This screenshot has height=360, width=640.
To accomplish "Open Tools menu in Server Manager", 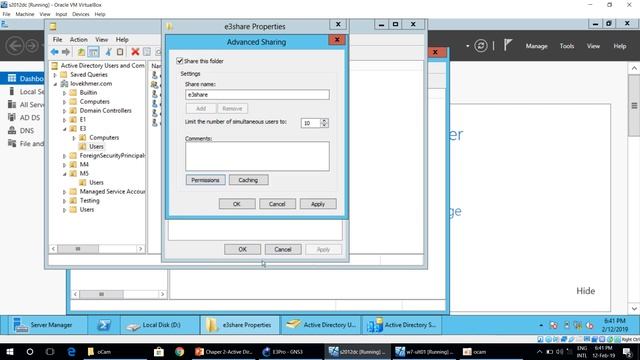I will 567,46.
